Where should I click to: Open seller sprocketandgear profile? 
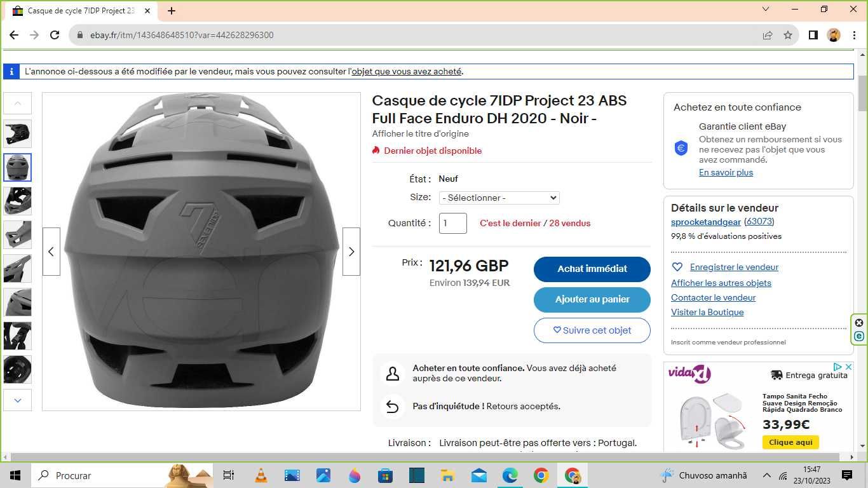706,222
